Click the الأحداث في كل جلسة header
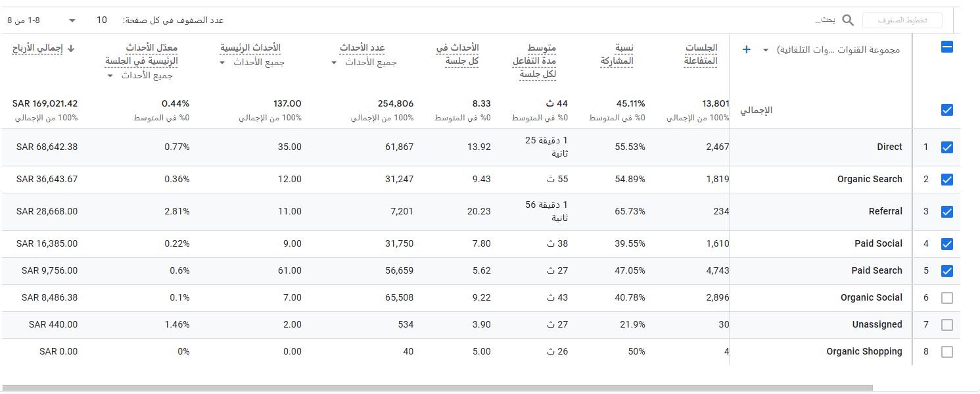980x394 pixels. (457, 55)
